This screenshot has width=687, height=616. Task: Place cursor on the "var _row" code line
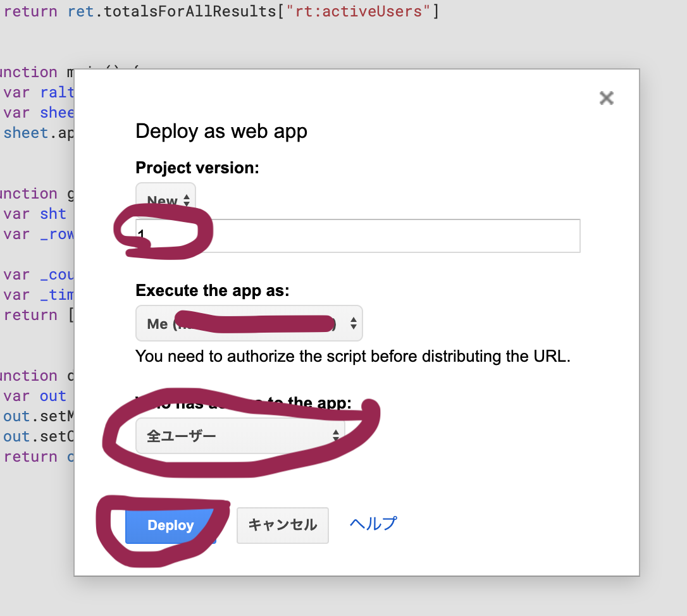coord(38,234)
